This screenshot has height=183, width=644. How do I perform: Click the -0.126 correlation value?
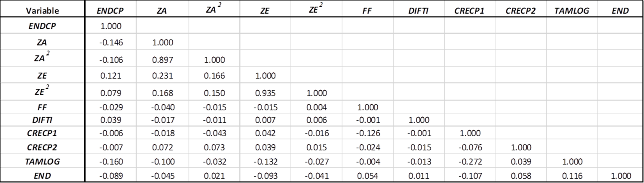368,133
